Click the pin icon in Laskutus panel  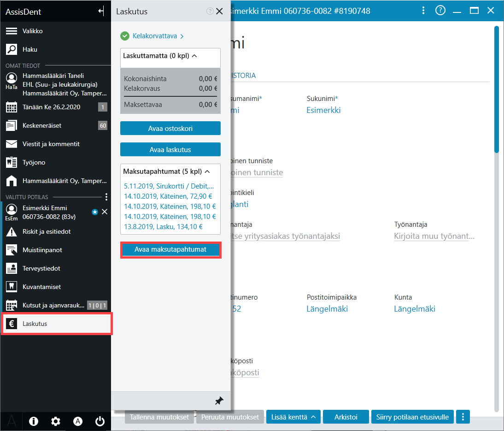(219, 401)
